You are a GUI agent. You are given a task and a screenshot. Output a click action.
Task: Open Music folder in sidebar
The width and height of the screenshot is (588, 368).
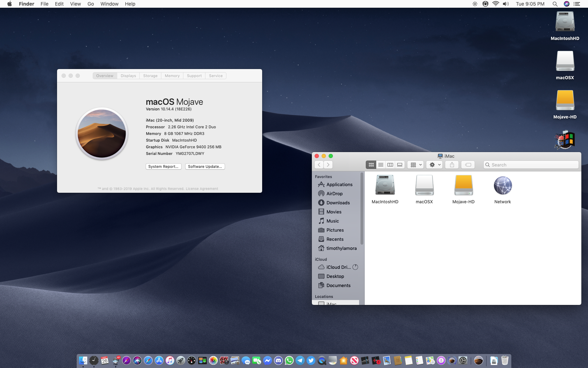point(329,221)
